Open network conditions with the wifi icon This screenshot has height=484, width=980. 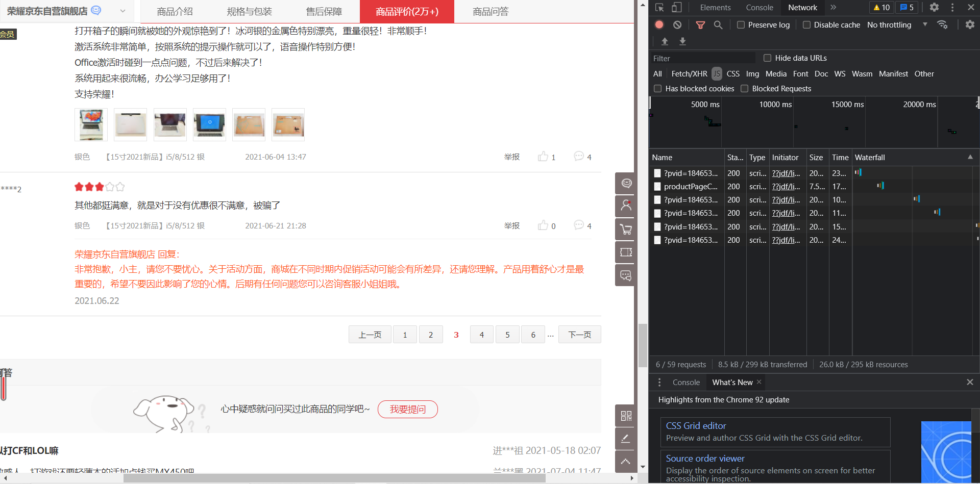[942, 24]
